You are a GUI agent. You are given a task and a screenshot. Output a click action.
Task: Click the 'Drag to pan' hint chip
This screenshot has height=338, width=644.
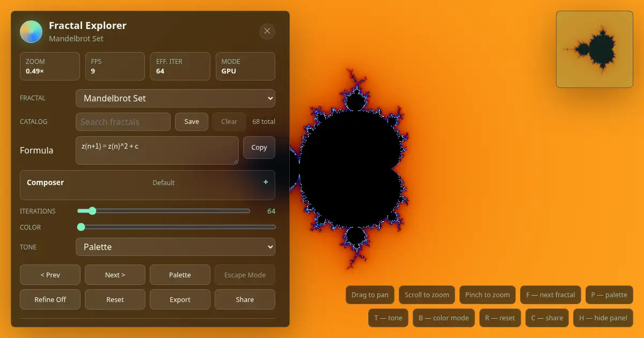(x=370, y=295)
